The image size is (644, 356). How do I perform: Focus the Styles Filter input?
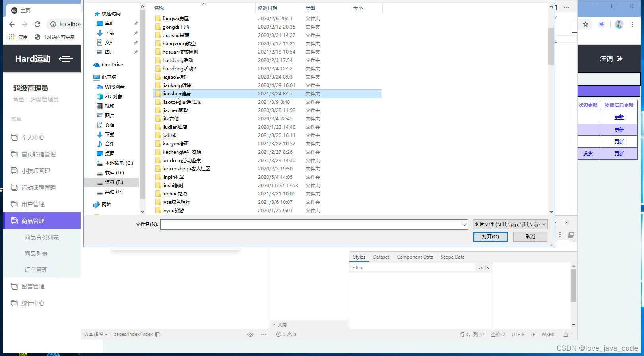[412, 268]
